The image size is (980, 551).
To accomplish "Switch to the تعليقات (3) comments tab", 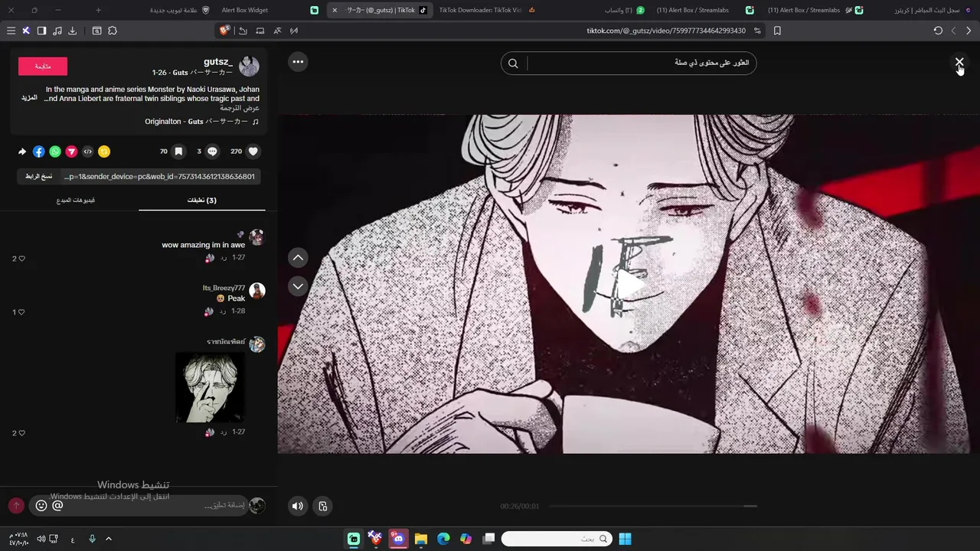I will click(x=202, y=201).
